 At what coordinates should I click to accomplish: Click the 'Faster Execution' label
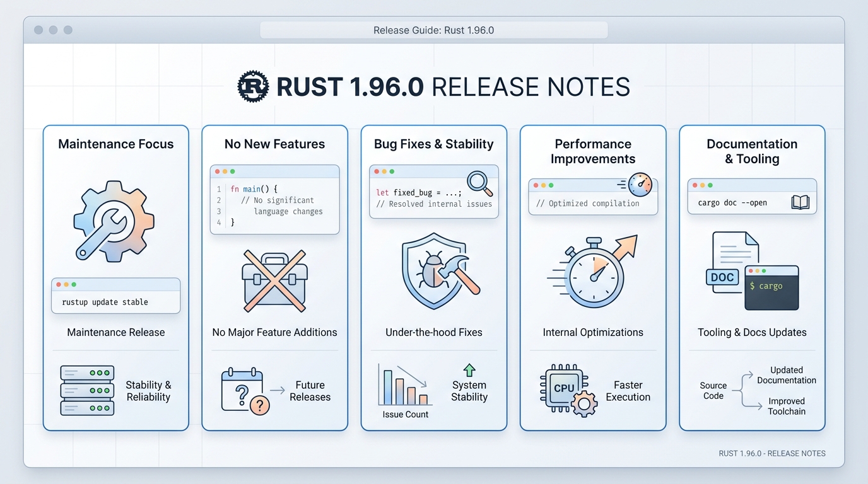pyautogui.click(x=628, y=391)
